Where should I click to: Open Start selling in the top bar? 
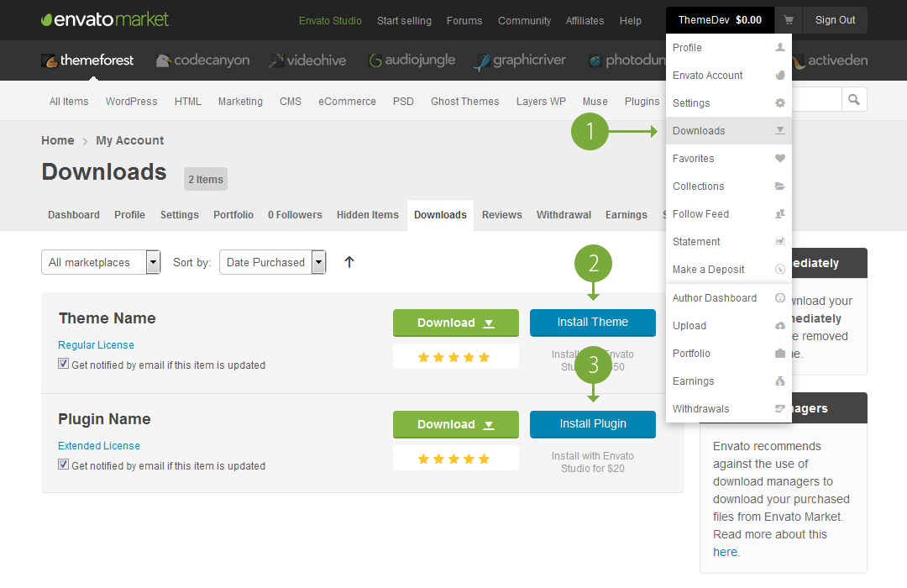[x=404, y=21]
